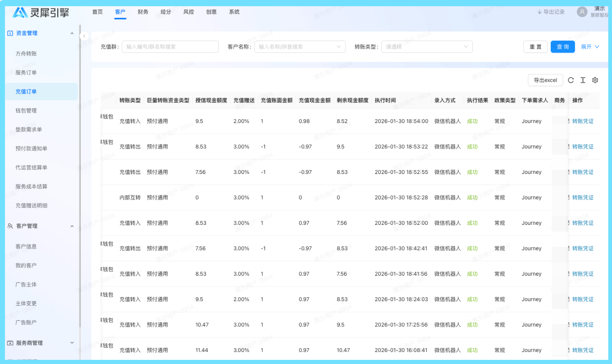This screenshot has height=364, width=612.
Task: Collapse the 资金管理 section chevron
Action: click(72, 33)
